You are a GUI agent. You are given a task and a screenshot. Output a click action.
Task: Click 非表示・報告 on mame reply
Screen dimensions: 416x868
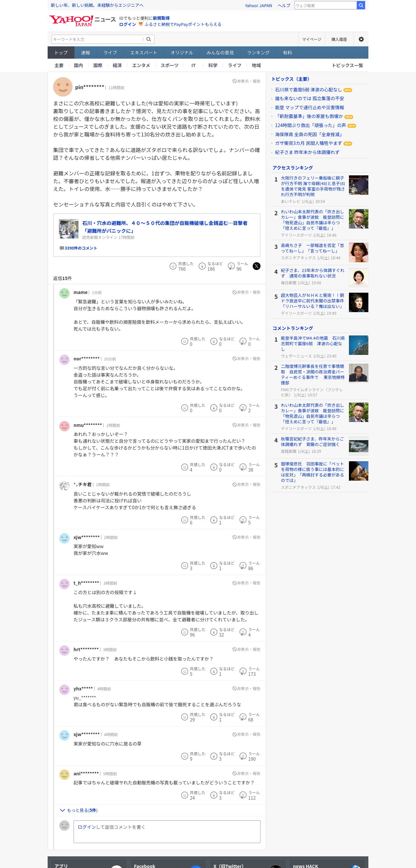pyautogui.click(x=246, y=292)
